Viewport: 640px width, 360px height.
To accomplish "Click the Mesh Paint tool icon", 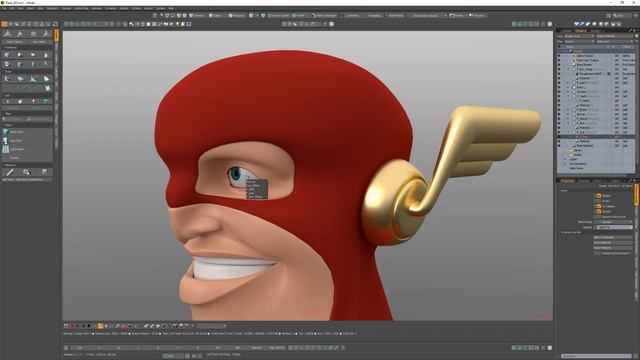I will point(6,132).
